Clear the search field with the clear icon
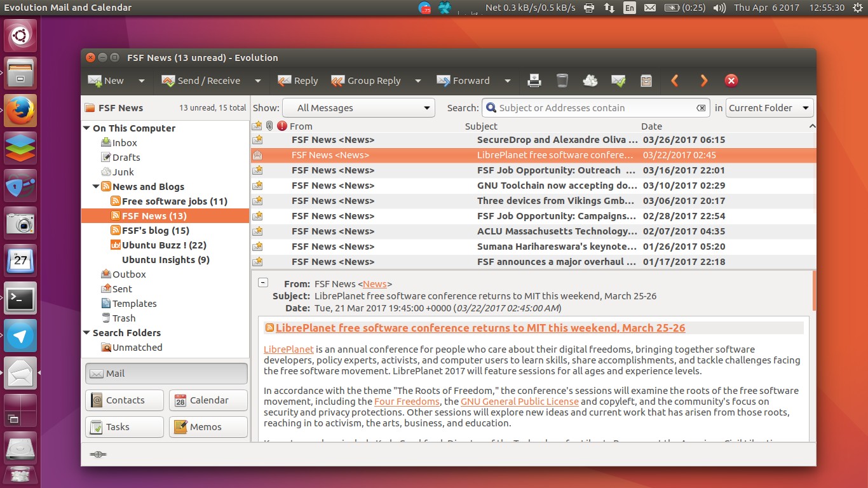 701,108
